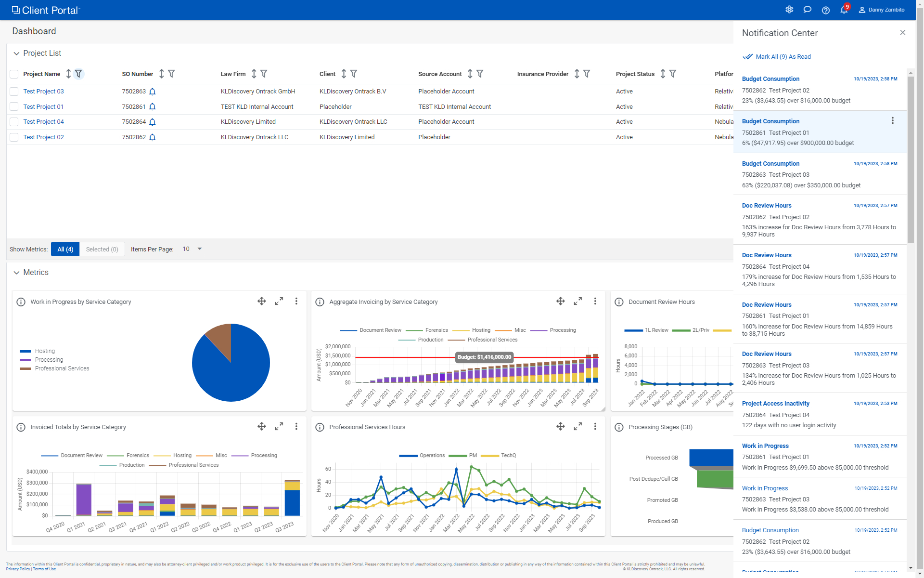Click move handle on Work in Progress widget

(262, 301)
